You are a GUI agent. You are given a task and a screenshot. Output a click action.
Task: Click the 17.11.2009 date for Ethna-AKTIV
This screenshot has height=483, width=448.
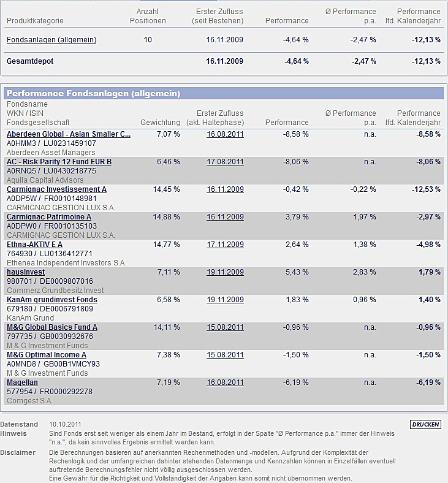225,245
